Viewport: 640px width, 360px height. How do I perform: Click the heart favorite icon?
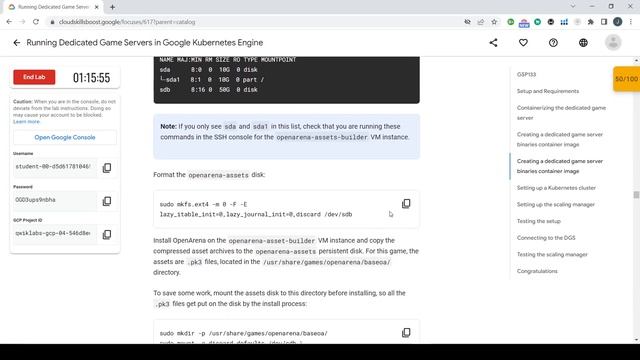(x=523, y=42)
